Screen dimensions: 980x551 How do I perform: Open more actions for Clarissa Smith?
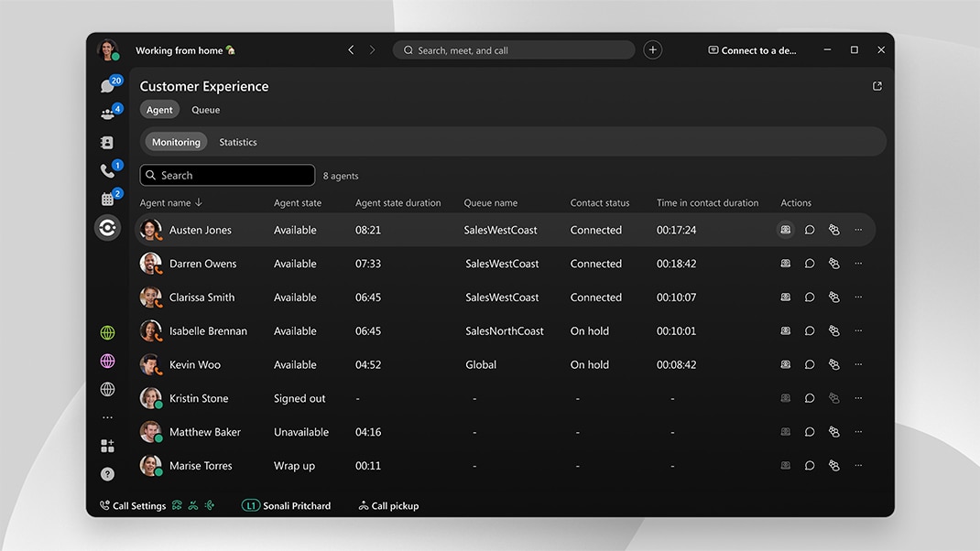click(858, 297)
